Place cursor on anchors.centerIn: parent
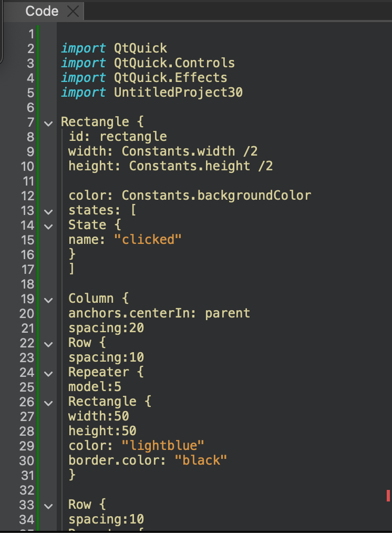Screen dimensions: 392x533 point(159,313)
